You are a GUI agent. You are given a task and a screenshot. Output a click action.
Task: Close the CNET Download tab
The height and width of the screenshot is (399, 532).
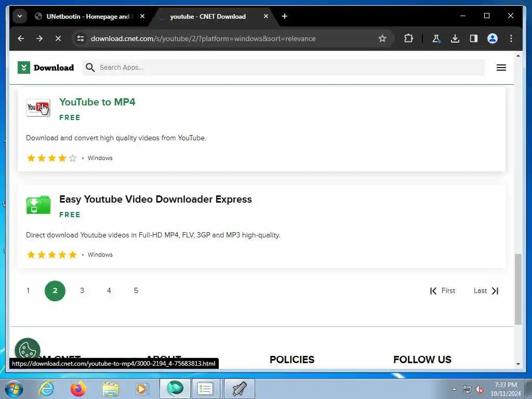click(266, 16)
